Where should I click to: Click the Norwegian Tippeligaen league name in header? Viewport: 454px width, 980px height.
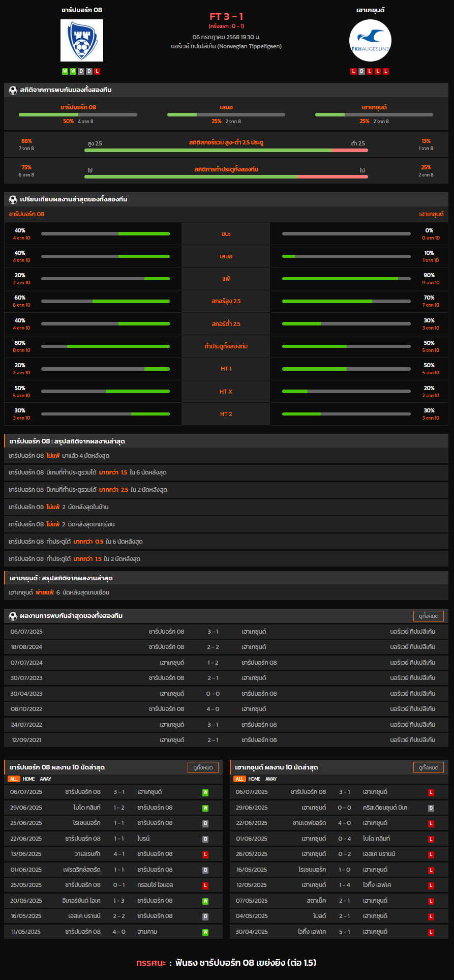pyautogui.click(x=226, y=46)
